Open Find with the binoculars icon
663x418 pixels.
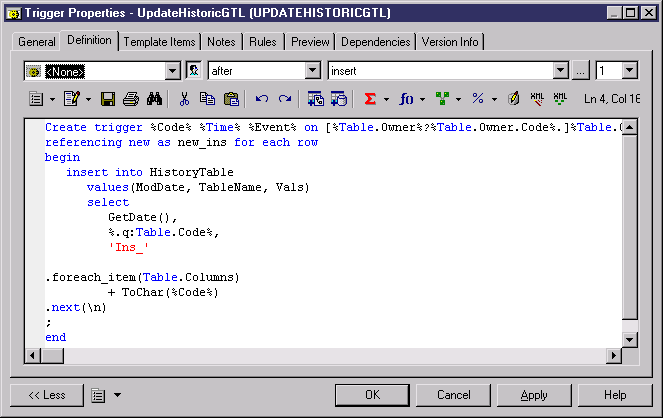155,99
